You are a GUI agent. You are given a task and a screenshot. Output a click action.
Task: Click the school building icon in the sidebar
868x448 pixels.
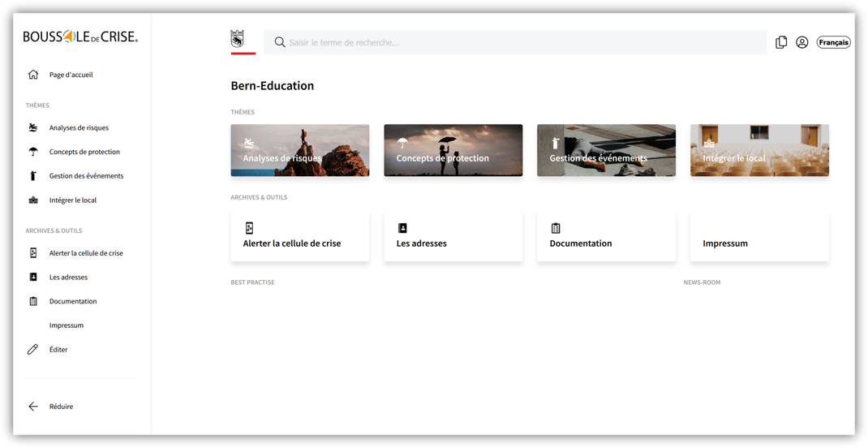pyautogui.click(x=33, y=200)
